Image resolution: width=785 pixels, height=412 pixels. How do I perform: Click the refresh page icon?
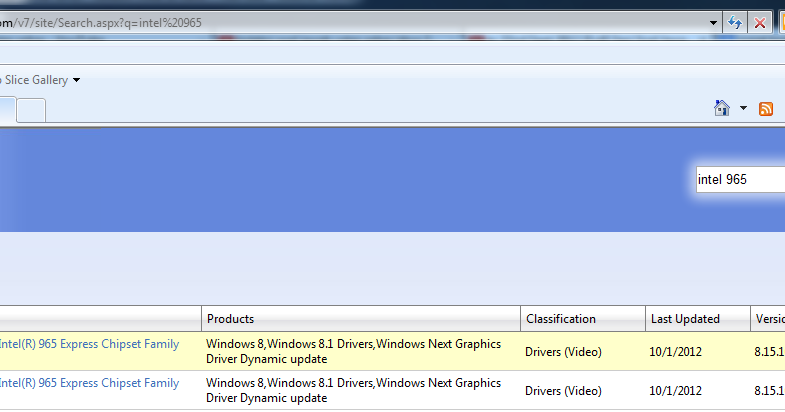coord(734,23)
